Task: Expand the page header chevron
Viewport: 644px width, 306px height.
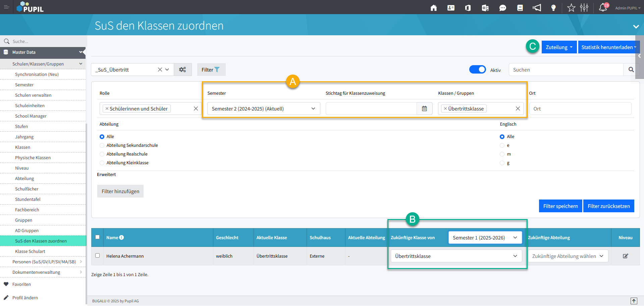Action: pyautogui.click(x=636, y=26)
